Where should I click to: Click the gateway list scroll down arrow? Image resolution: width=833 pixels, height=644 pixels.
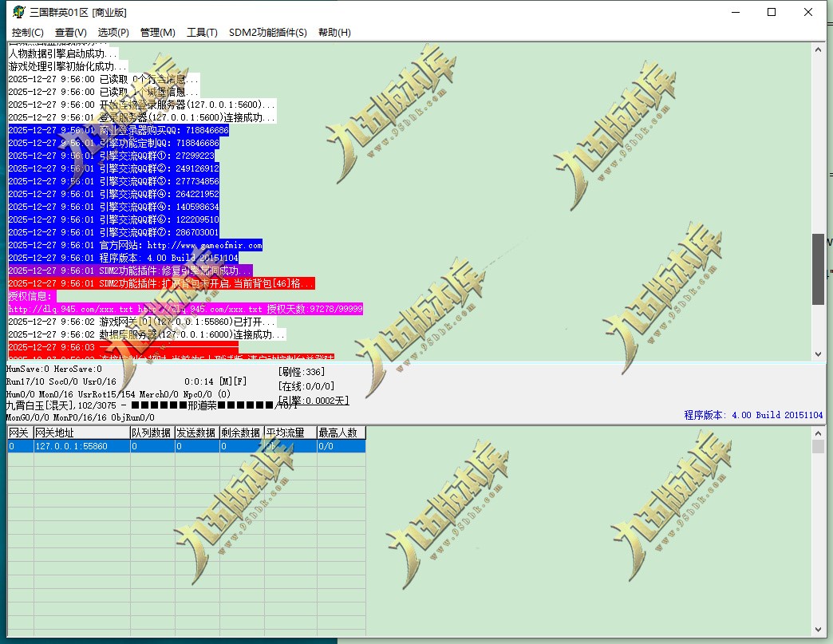click(x=818, y=630)
